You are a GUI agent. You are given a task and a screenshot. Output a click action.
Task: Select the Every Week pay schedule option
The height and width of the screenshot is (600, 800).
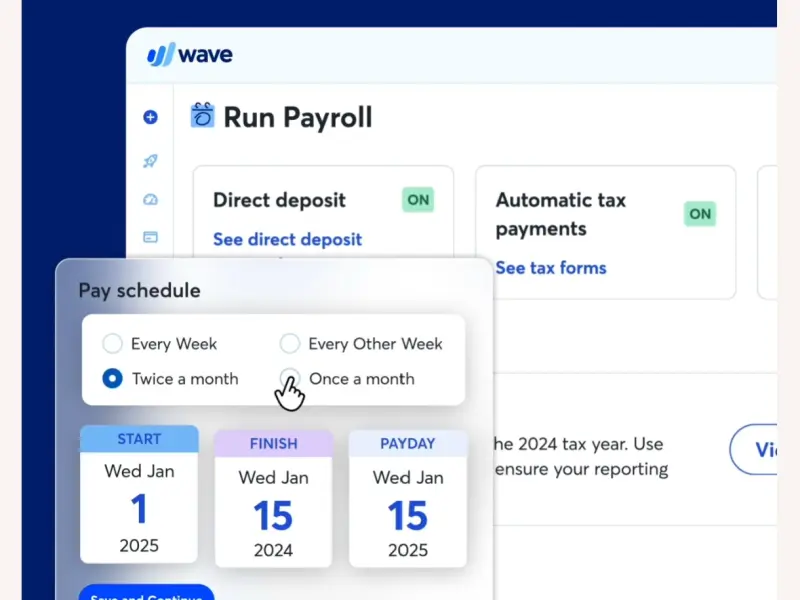113,344
